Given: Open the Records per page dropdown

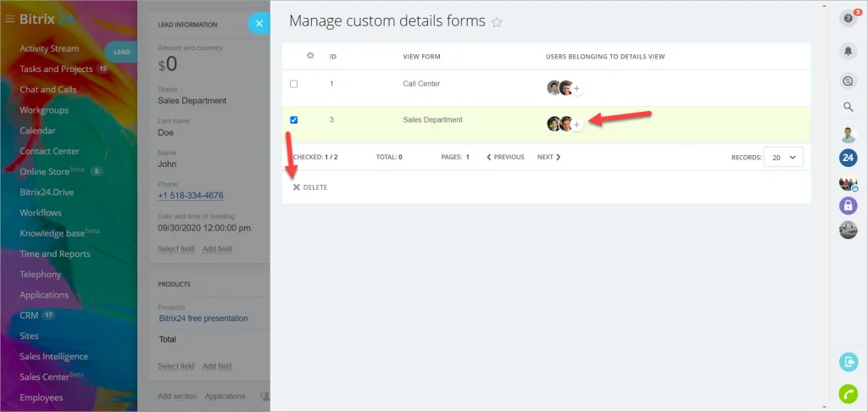Looking at the screenshot, I should coord(782,158).
